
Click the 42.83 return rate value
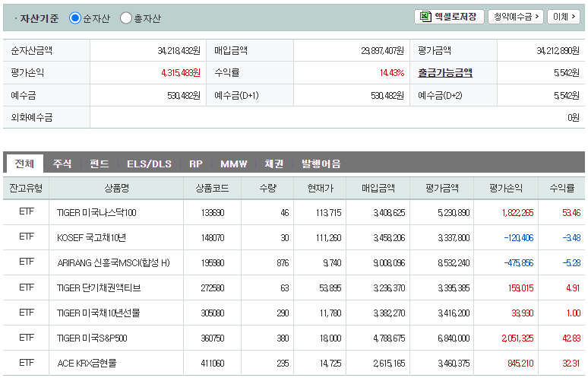571,338
